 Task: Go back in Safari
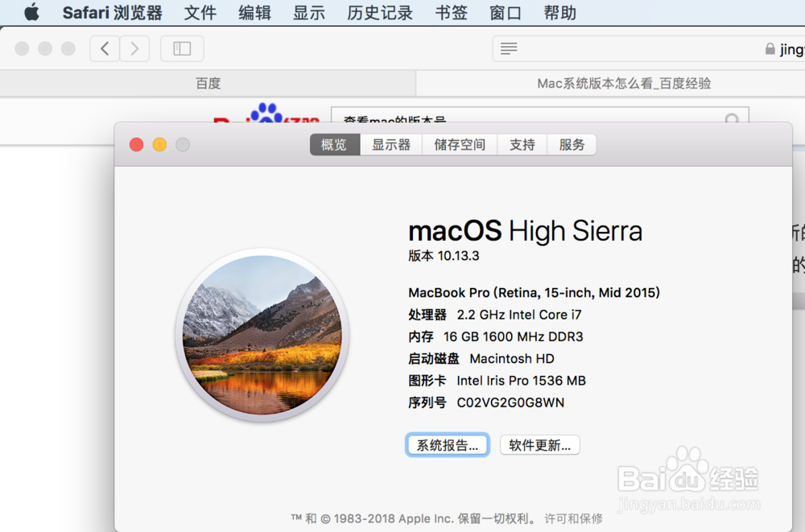coord(105,49)
